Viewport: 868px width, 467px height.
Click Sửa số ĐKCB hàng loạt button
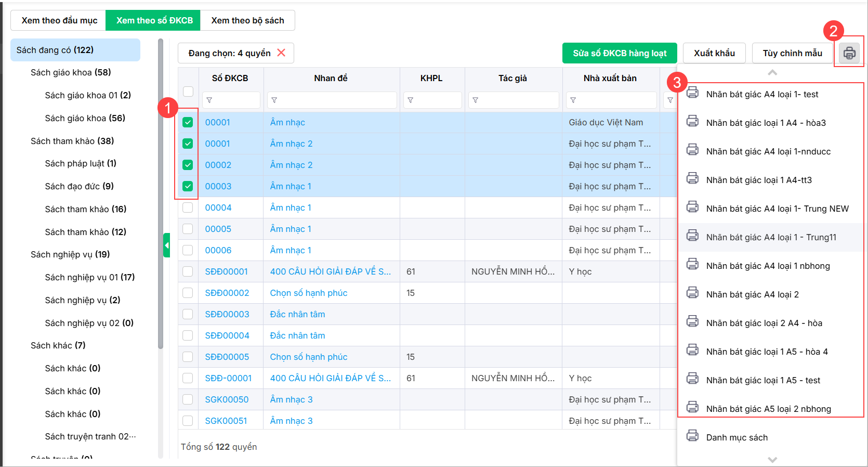click(x=620, y=53)
